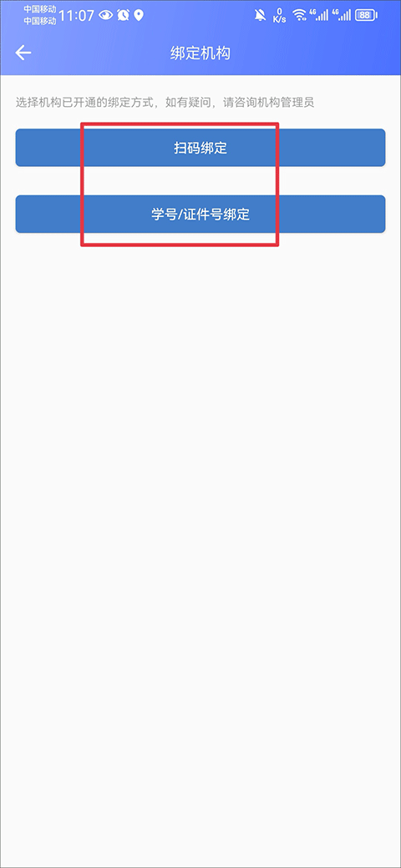Tap the muted bell notification icon
This screenshot has height=868, width=401.
tap(260, 16)
